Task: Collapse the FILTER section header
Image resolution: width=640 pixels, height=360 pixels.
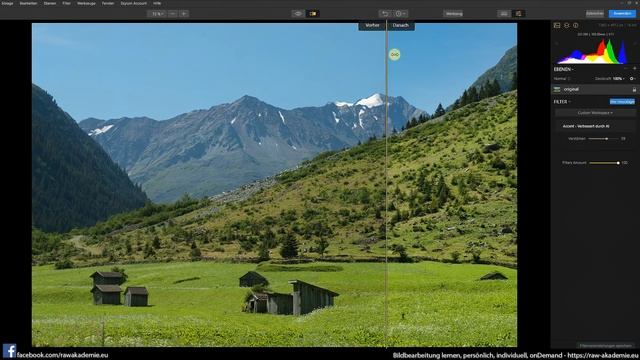Action: click(x=562, y=102)
